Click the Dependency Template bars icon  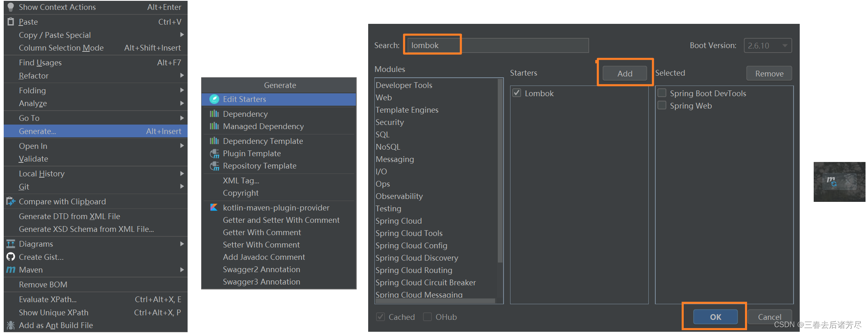coord(214,141)
